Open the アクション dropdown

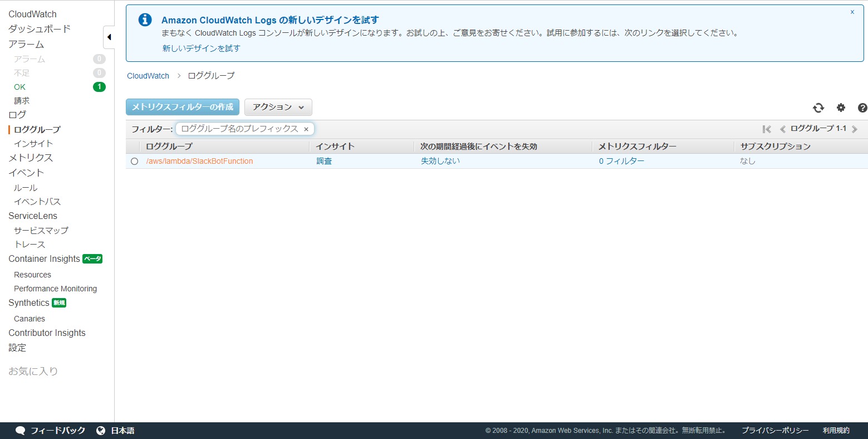click(278, 107)
